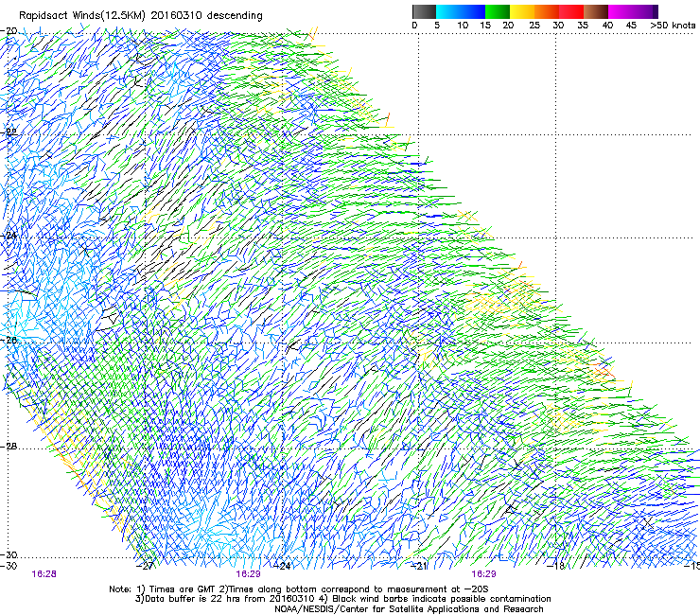Click the '-22' latitude axis label
The height and width of the screenshot is (615, 700).
tap(9, 132)
